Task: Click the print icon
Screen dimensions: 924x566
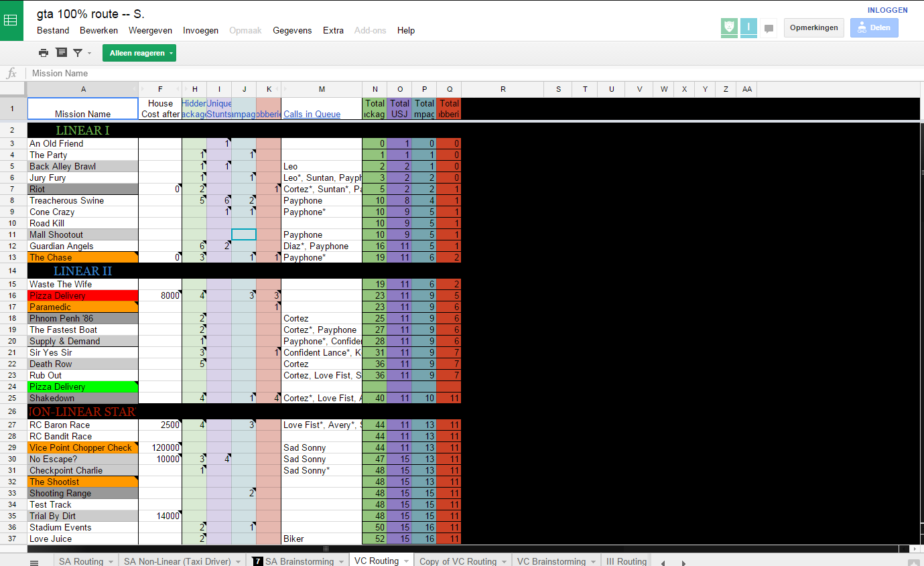Action: click(x=44, y=53)
